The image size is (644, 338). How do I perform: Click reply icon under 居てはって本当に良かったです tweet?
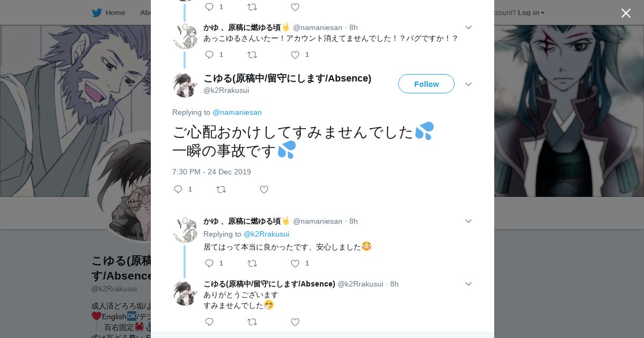209,263
